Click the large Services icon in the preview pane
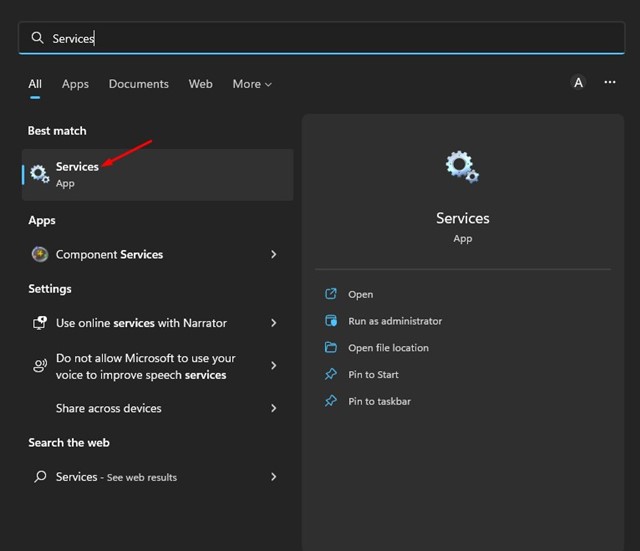Image resolution: width=640 pixels, height=551 pixels. (462, 167)
